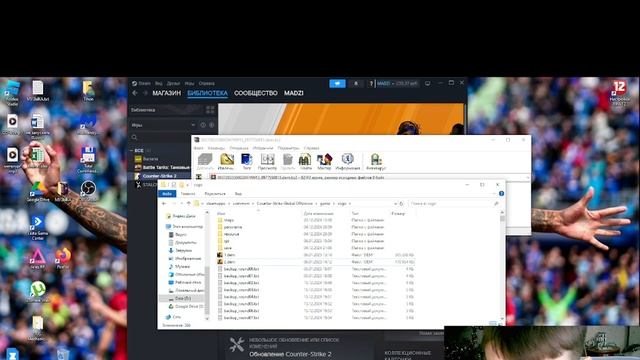This screenshot has width=640, height=360.
Task: Click Steam notifications bell icon
Action: tap(356, 83)
